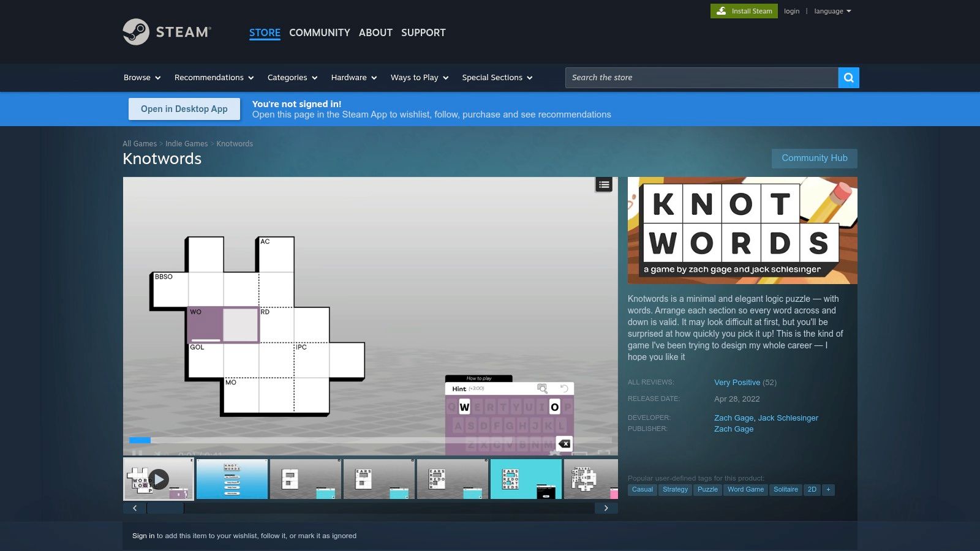Open the language selection menu

point(832,10)
